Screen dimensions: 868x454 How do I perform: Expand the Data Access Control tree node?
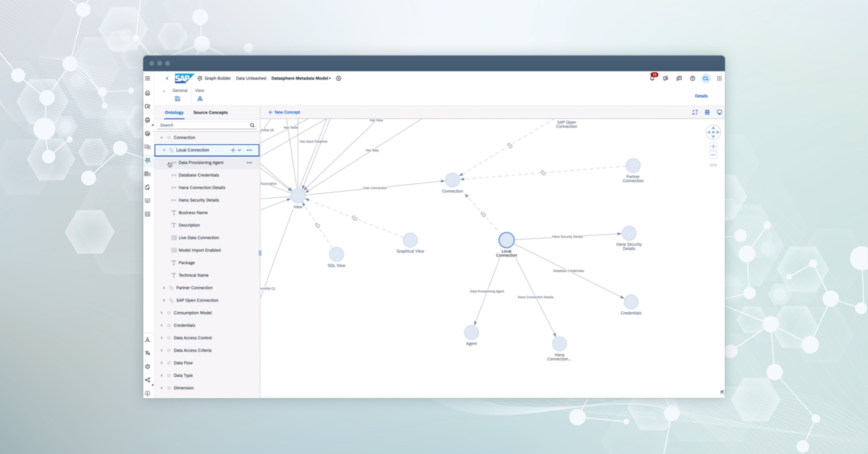161,338
